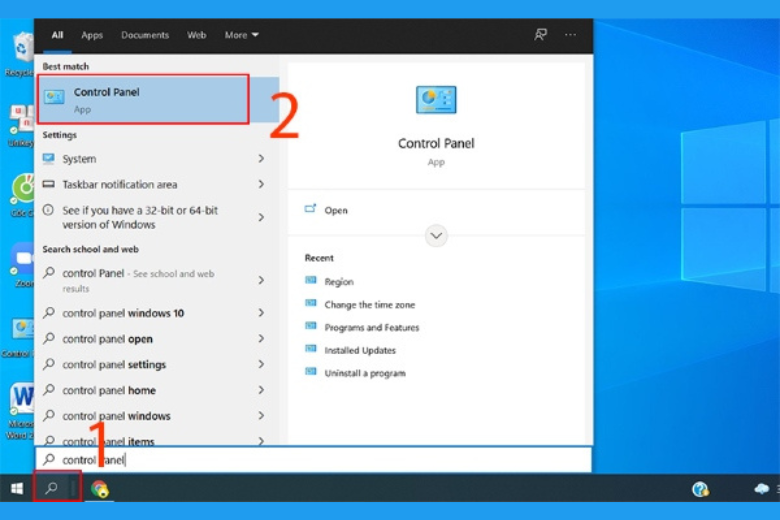The width and height of the screenshot is (780, 520).
Task: Select 'control panel settings' suggestion
Action: click(156, 364)
